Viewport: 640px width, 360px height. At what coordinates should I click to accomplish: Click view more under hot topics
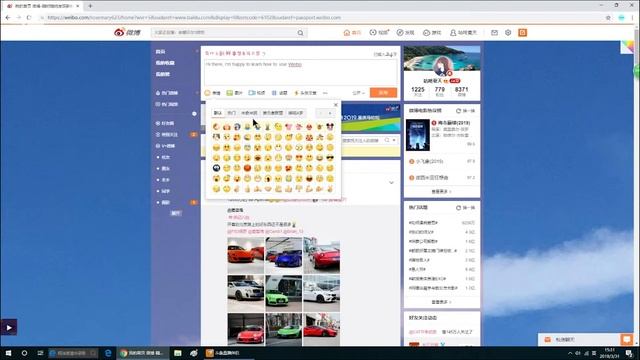click(x=441, y=302)
